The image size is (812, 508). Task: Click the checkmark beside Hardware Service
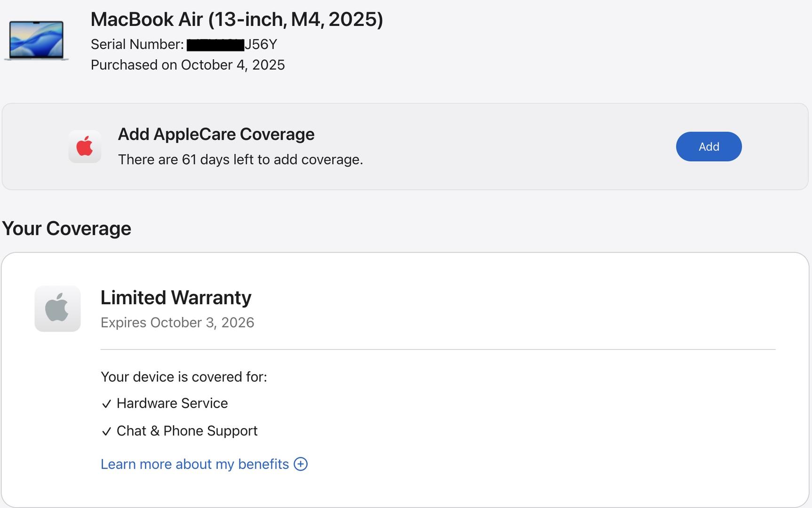coord(106,404)
